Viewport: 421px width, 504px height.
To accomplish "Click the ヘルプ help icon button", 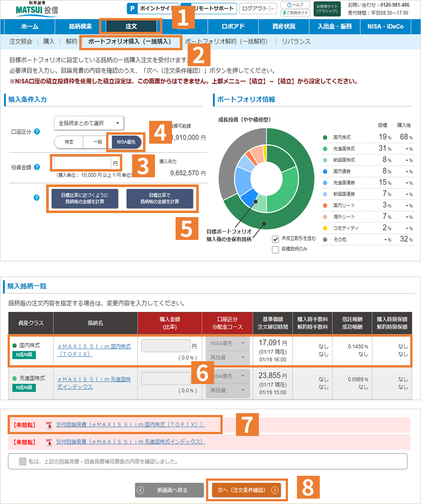I will [x=295, y=5].
